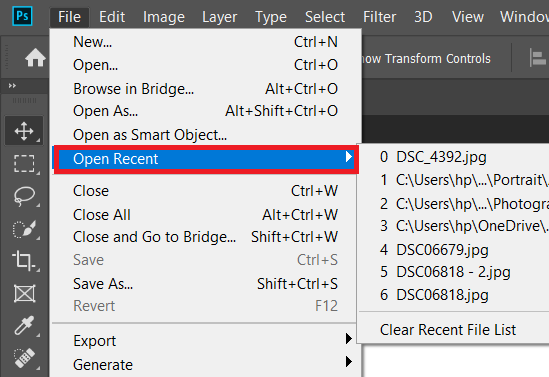This screenshot has height=377, width=549.
Task: Open recent file DSC06818 - 2.jpg
Action: click(x=454, y=272)
